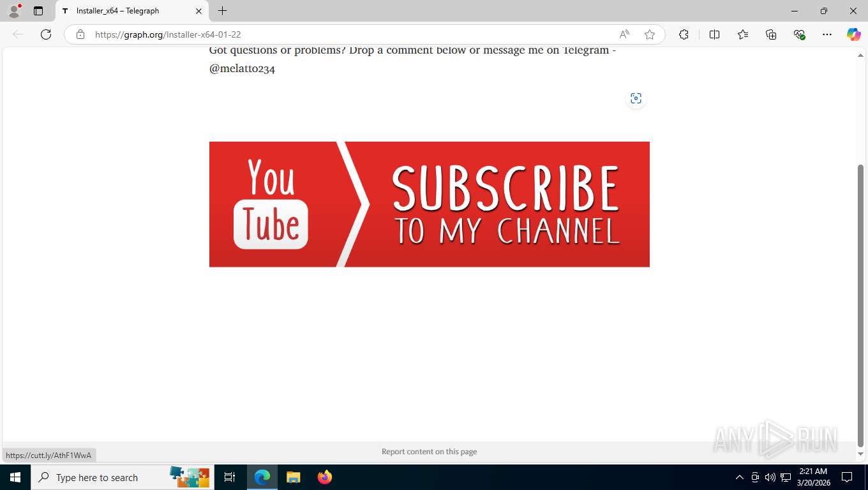
Task: Refresh the page
Action: click(x=46, y=34)
